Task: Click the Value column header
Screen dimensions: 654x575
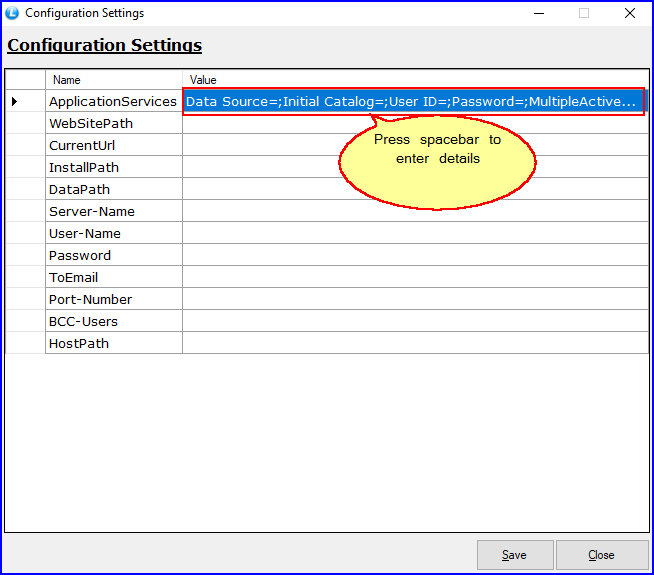Action: pyautogui.click(x=415, y=80)
